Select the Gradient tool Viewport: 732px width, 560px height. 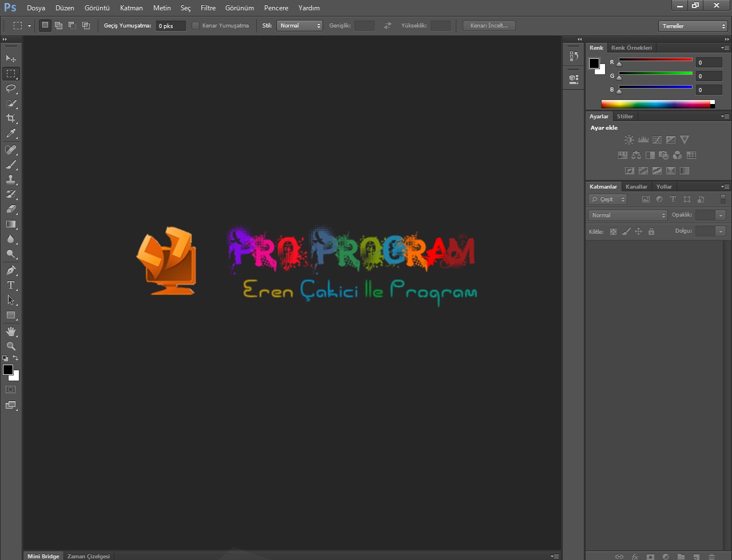[11, 224]
